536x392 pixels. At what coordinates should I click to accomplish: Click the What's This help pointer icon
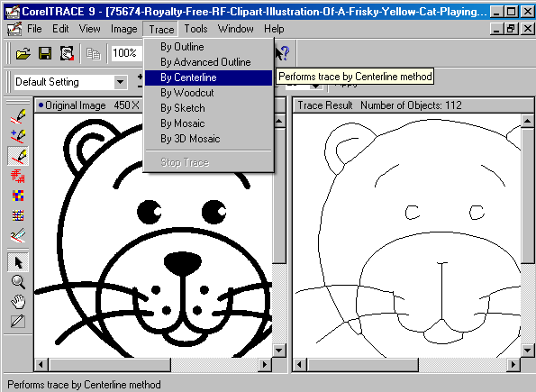click(283, 53)
